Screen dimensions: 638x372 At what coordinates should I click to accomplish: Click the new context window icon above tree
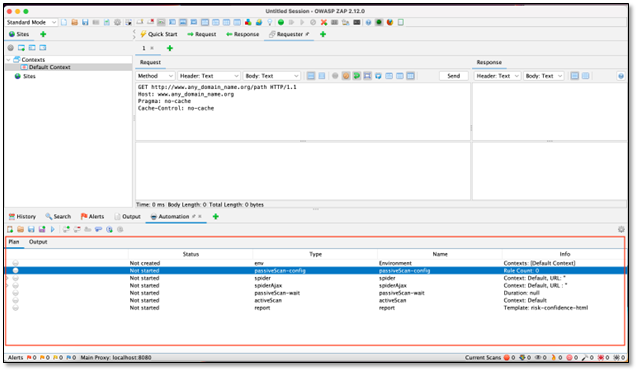click(21, 48)
